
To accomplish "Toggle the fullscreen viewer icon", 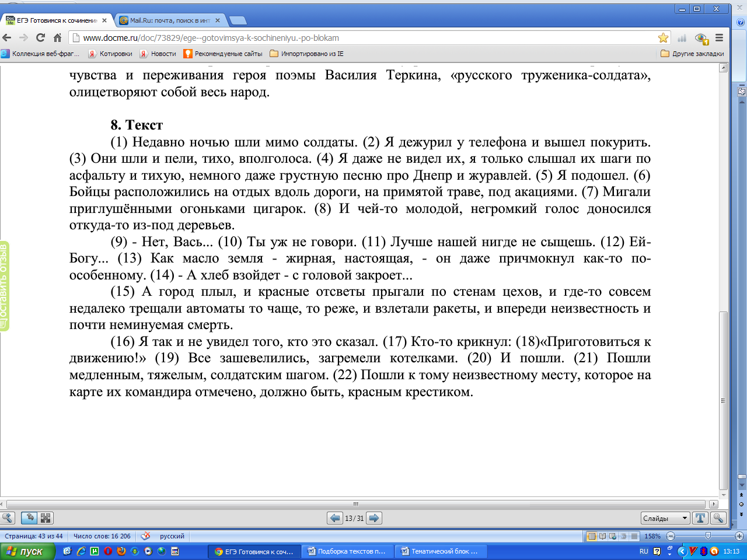I will point(46,518).
